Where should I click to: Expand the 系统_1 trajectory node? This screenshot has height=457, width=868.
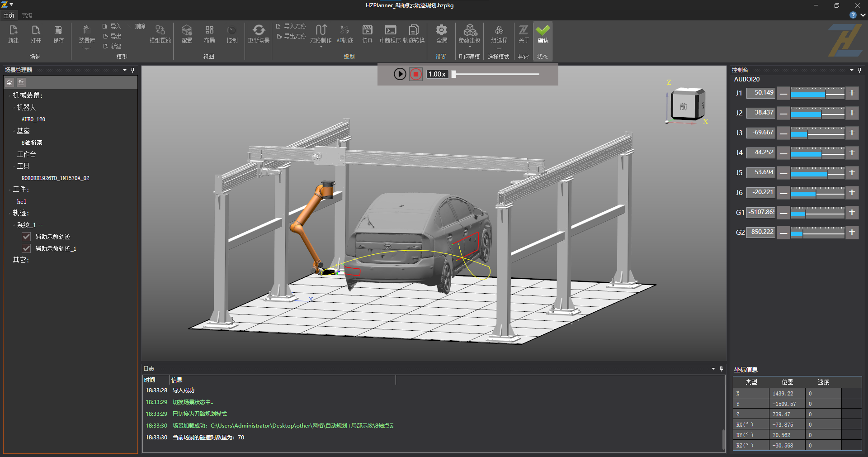click(x=14, y=225)
